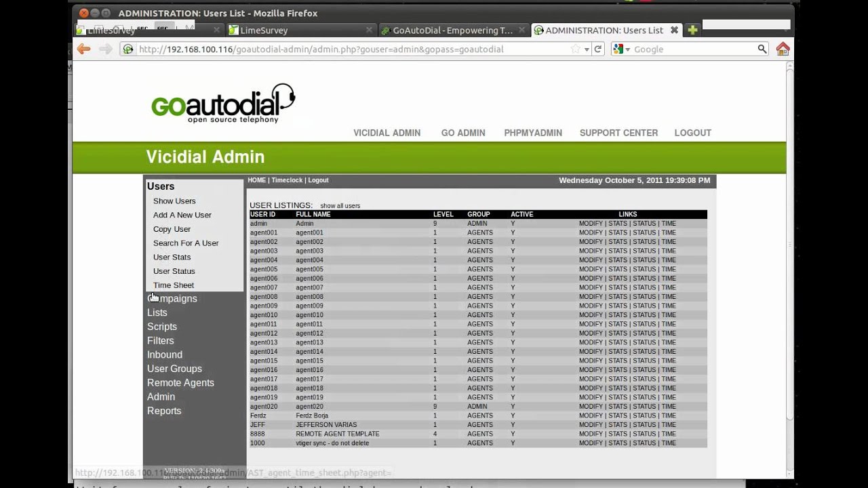Click the site identity icon in address bar
This screenshot has width=868, height=488.
pos(127,49)
